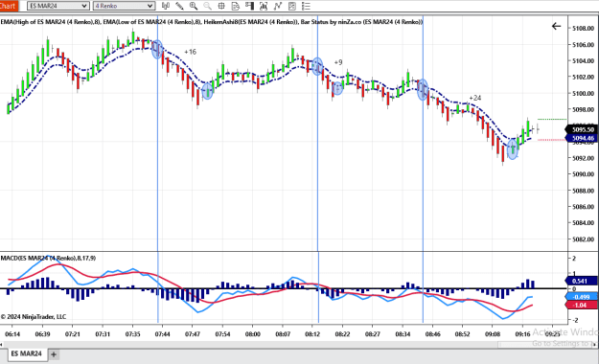Click the 5108.00 price axis label
Viewport: 599px width, 364px height.
(584, 29)
